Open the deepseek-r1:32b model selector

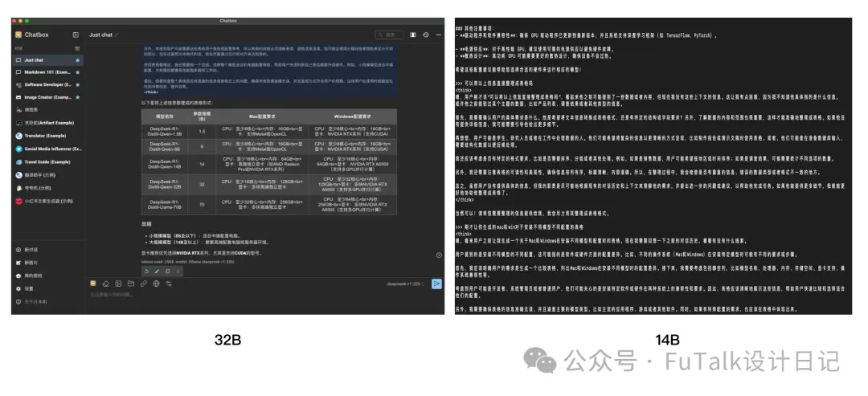click(406, 284)
